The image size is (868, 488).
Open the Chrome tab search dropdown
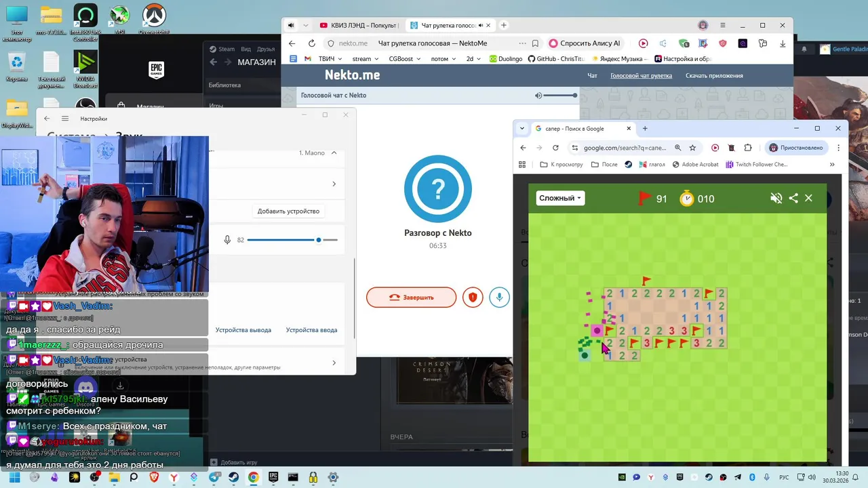tap(521, 128)
